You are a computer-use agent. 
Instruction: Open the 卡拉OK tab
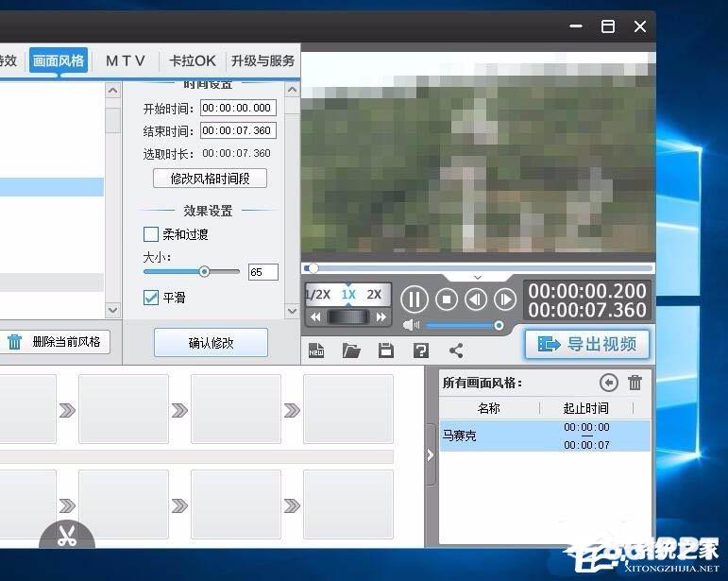tap(193, 60)
